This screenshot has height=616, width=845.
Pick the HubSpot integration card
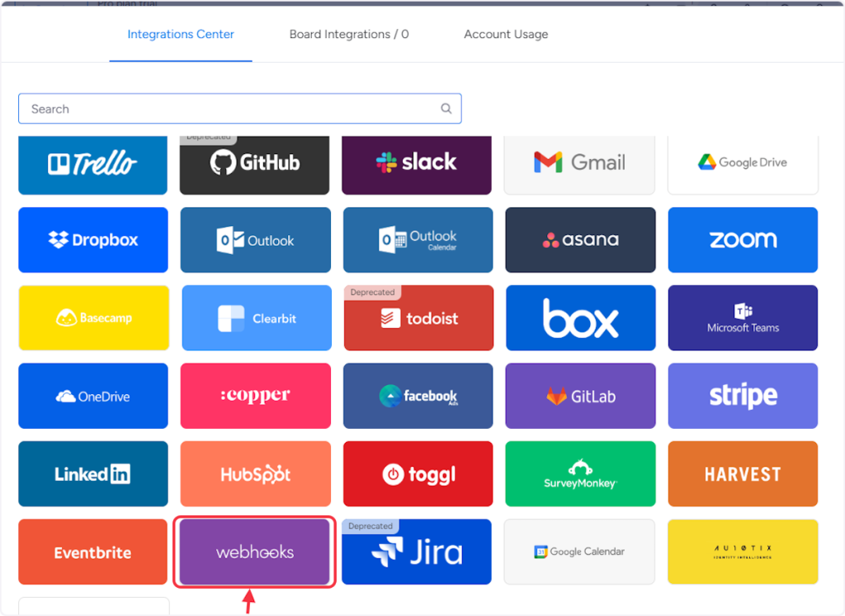point(255,474)
